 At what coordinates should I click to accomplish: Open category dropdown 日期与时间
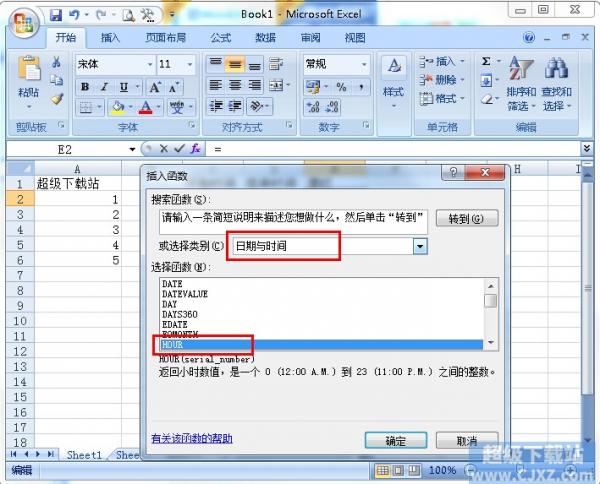(420, 246)
